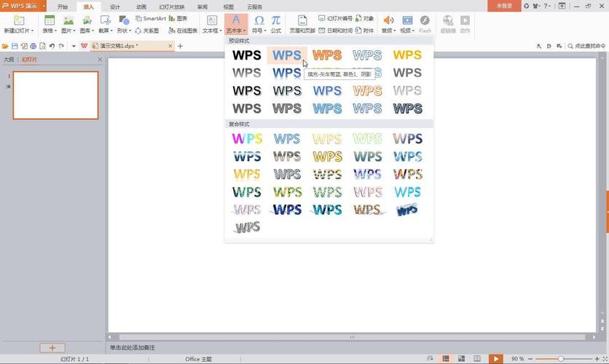Open the Slide Show (幻灯片放映) ribbon tab
This screenshot has width=609, height=364.
172,7
